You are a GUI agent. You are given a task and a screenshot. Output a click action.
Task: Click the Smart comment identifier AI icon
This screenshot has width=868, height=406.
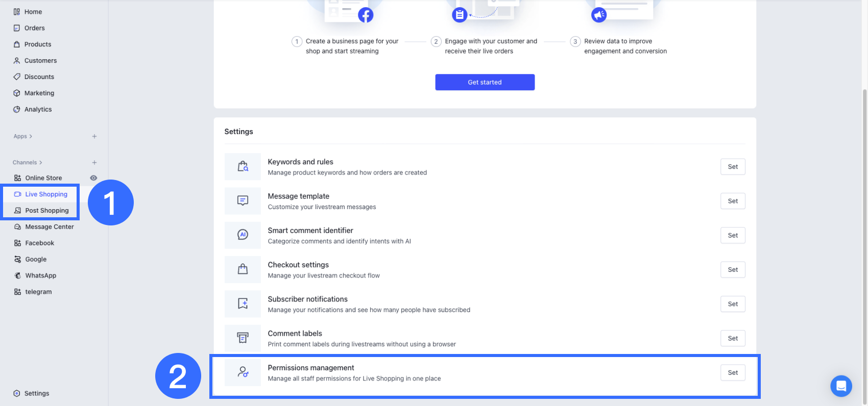[x=243, y=235]
